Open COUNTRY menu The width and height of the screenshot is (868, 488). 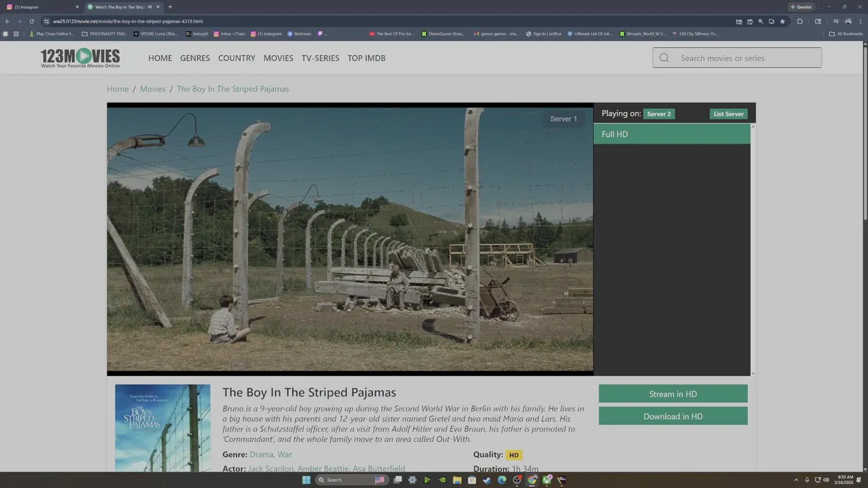(x=237, y=58)
